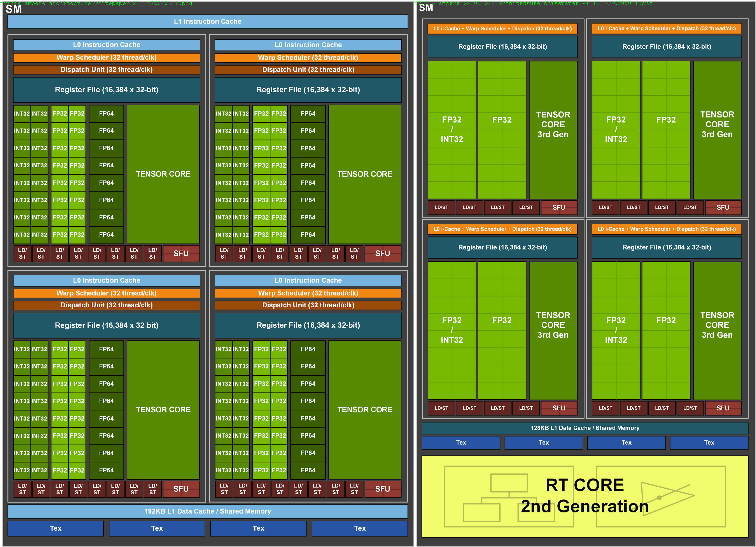Select an LD/ST unit in the right diagram
Viewport: 756px width, 547px height.
(441, 207)
